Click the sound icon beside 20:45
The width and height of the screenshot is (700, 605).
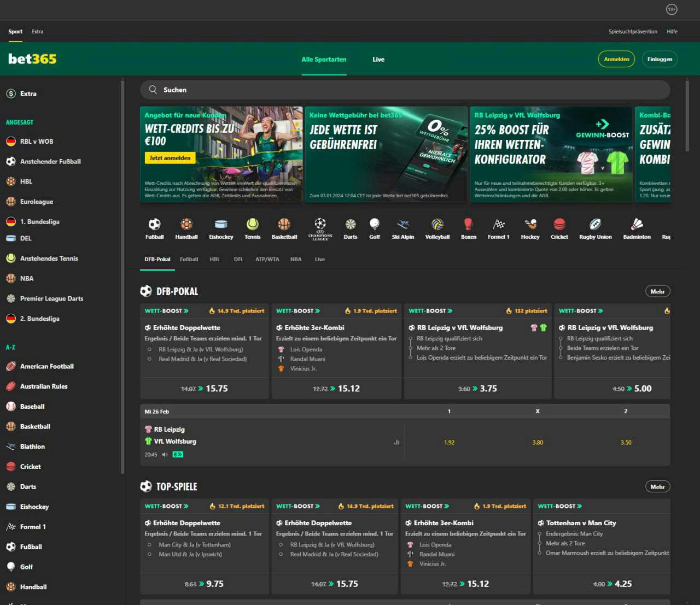click(165, 454)
